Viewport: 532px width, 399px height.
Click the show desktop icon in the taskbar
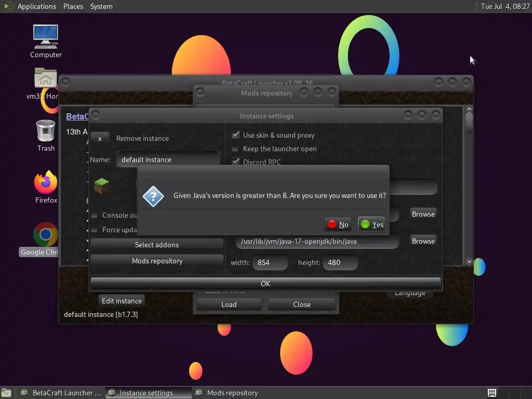(x=6, y=393)
